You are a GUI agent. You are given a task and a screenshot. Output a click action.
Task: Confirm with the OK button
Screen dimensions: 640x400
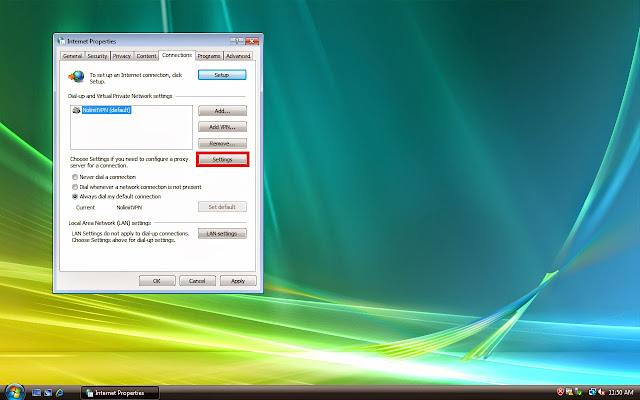(x=157, y=281)
